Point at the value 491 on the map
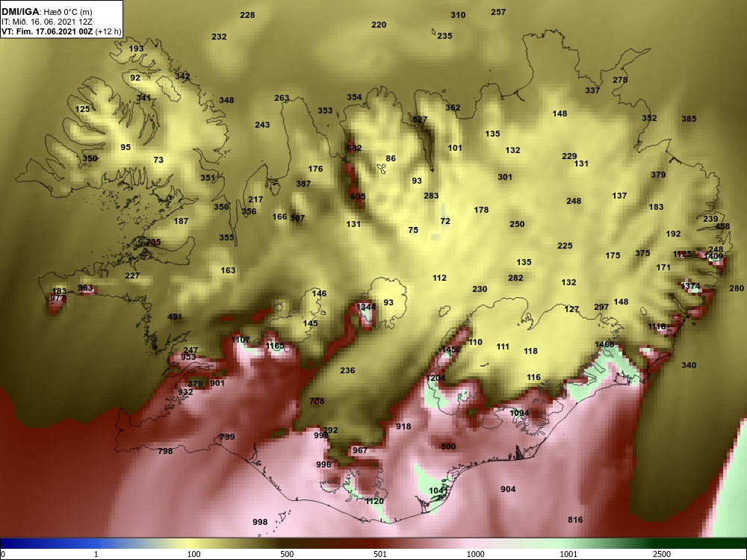747x560 pixels. coord(175,317)
